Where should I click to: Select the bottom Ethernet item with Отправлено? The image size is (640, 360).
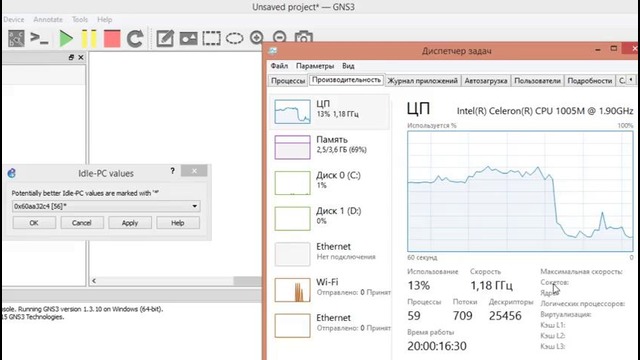point(329,325)
